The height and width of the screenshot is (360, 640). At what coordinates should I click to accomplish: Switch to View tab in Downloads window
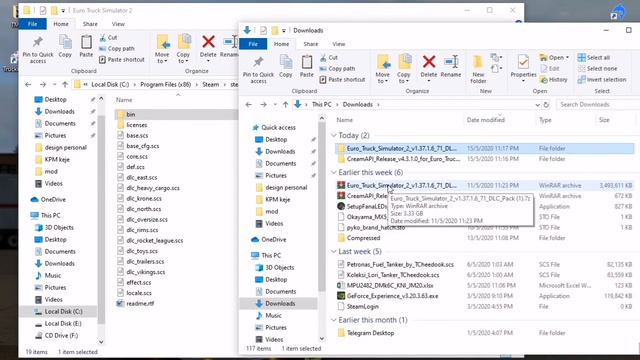click(x=338, y=44)
